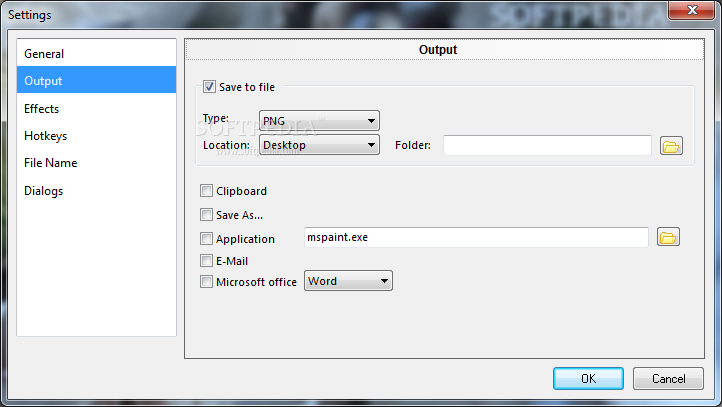Enable the E-Mail checkbox
The width and height of the screenshot is (722, 407).
pos(206,261)
